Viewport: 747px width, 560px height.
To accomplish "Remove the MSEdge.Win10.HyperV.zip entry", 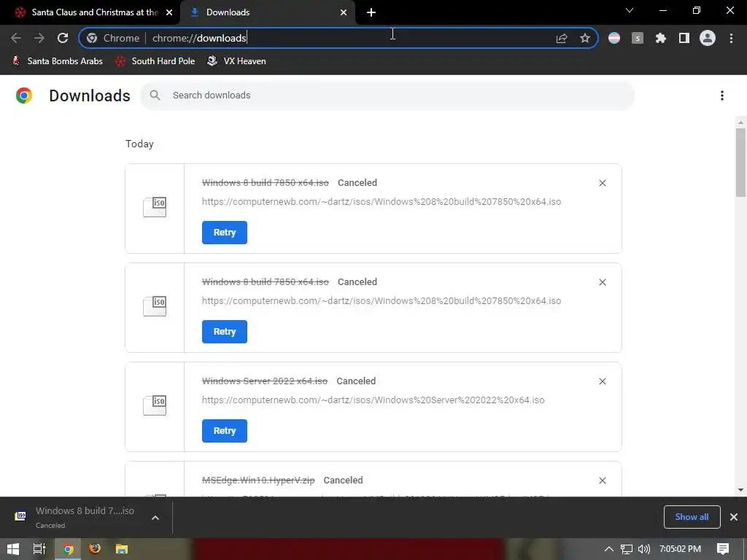I will click(602, 481).
